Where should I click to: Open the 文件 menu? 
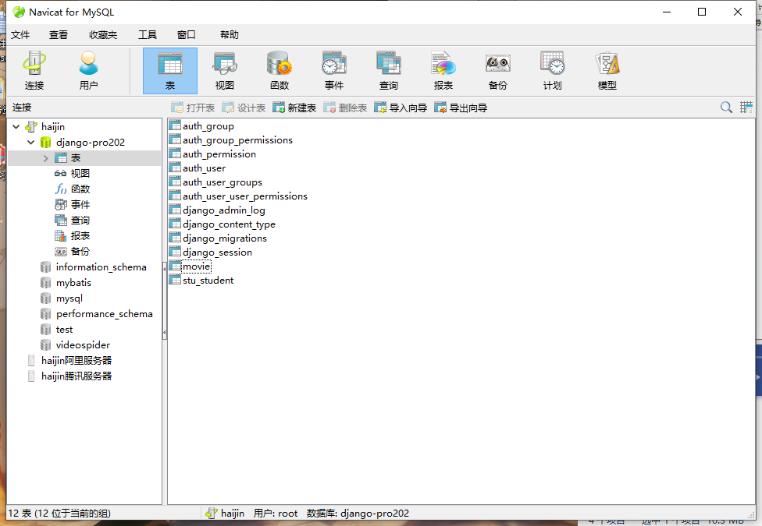point(20,35)
